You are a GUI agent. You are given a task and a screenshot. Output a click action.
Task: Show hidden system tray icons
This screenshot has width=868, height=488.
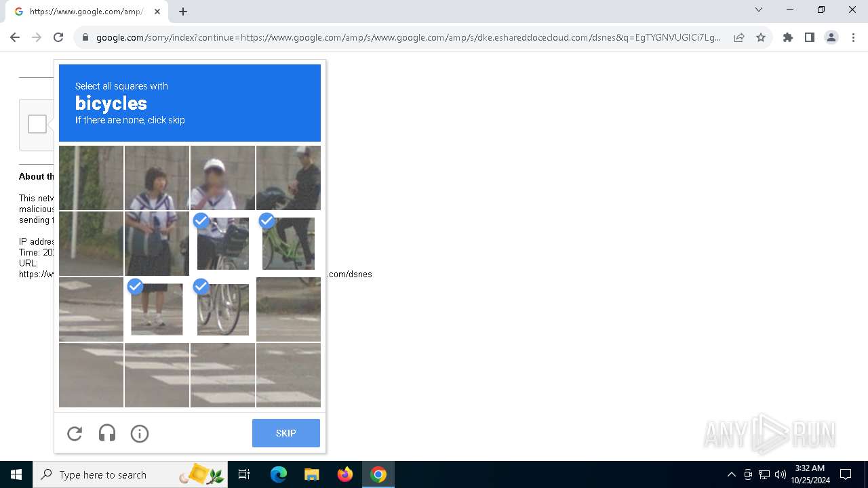[731, 474]
